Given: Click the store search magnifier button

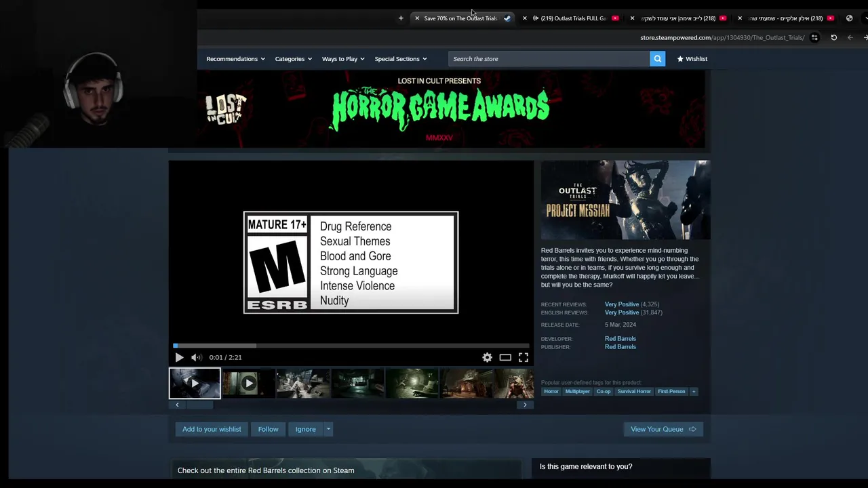Looking at the screenshot, I should [657, 59].
